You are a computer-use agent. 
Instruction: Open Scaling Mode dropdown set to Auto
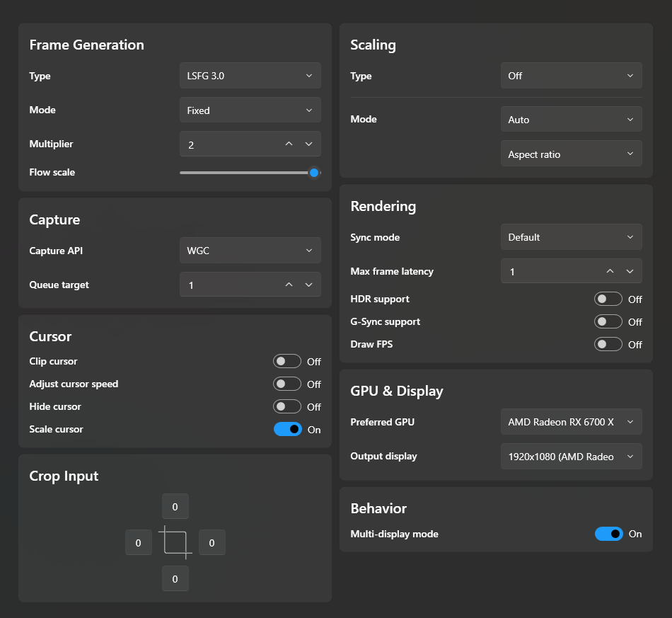point(572,119)
